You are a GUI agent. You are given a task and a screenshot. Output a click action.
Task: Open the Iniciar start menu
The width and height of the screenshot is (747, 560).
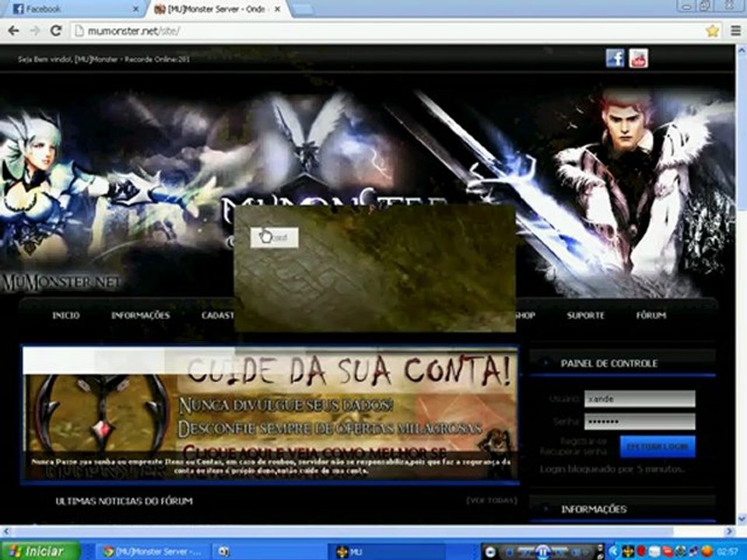click(40, 551)
